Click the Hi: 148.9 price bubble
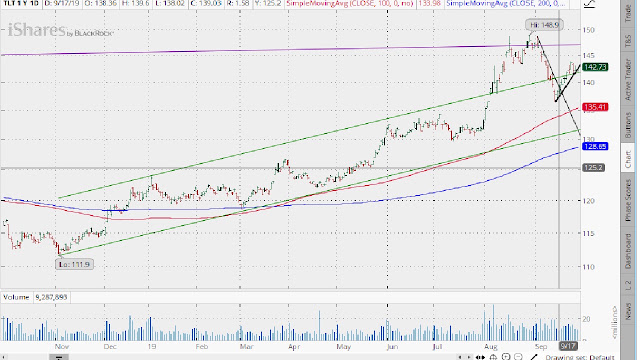The height and width of the screenshot is (360, 640). pos(544,25)
